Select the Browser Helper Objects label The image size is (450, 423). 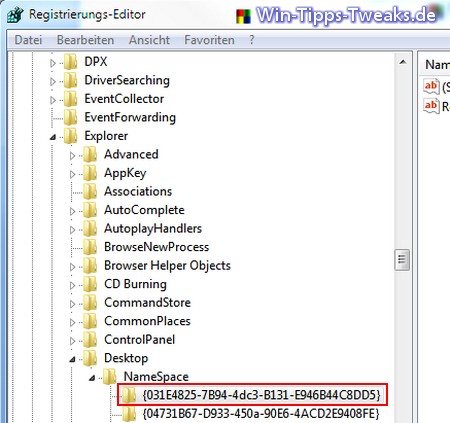(167, 266)
